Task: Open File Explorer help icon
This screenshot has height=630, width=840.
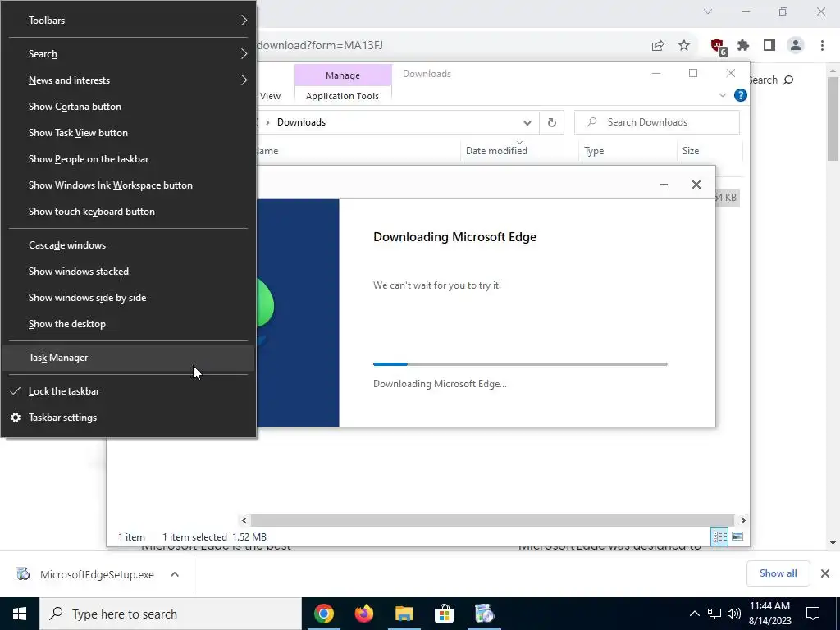Action: point(741,95)
